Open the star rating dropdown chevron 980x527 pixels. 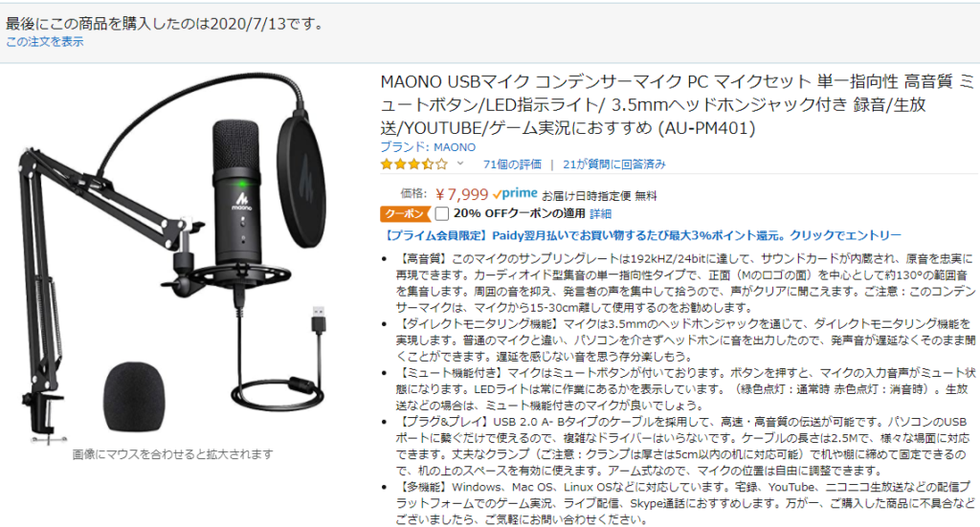pyautogui.click(x=460, y=164)
